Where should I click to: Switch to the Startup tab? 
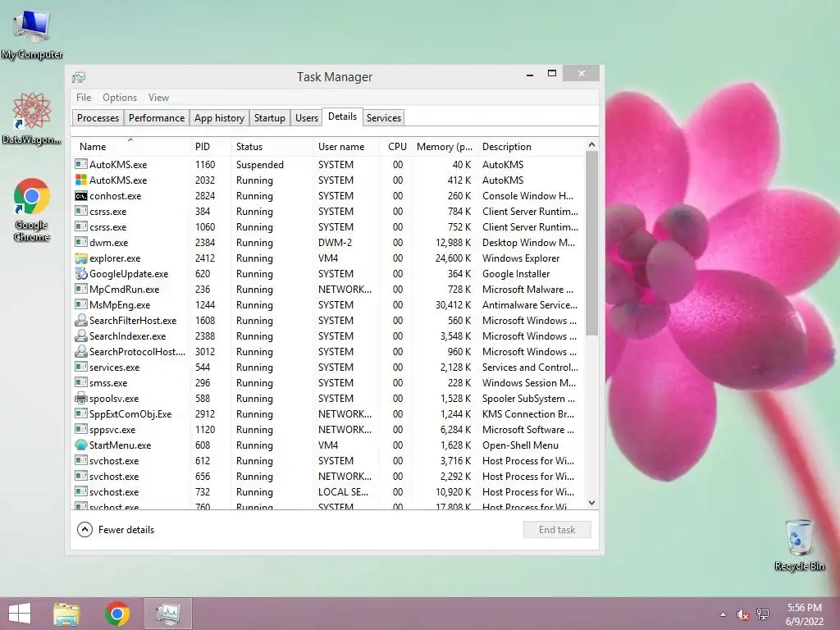click(269, 118)
